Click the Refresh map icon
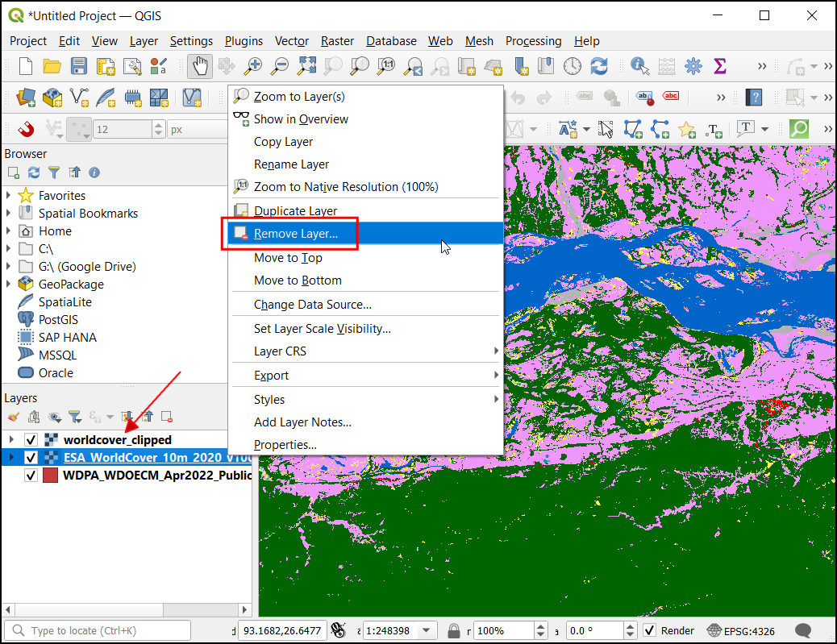The image size is (837, 644). (598, 66)
